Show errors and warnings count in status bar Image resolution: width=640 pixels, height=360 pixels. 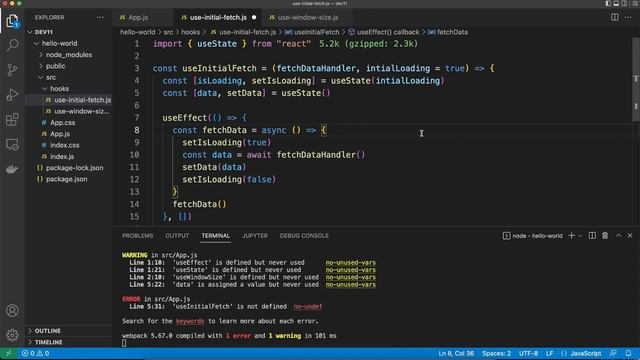(35, 353)
